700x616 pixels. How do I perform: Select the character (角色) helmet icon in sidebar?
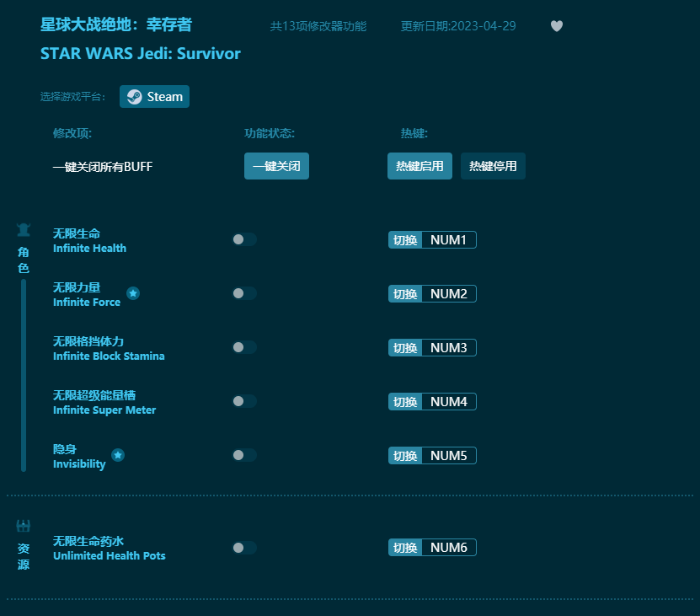23,228
